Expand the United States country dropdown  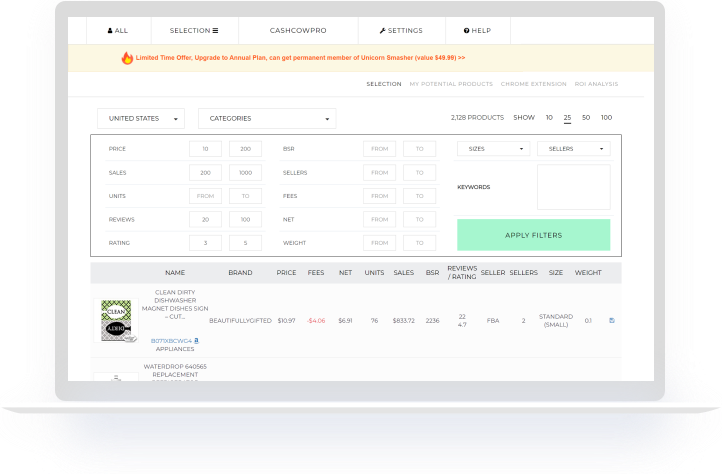point(141,119)
